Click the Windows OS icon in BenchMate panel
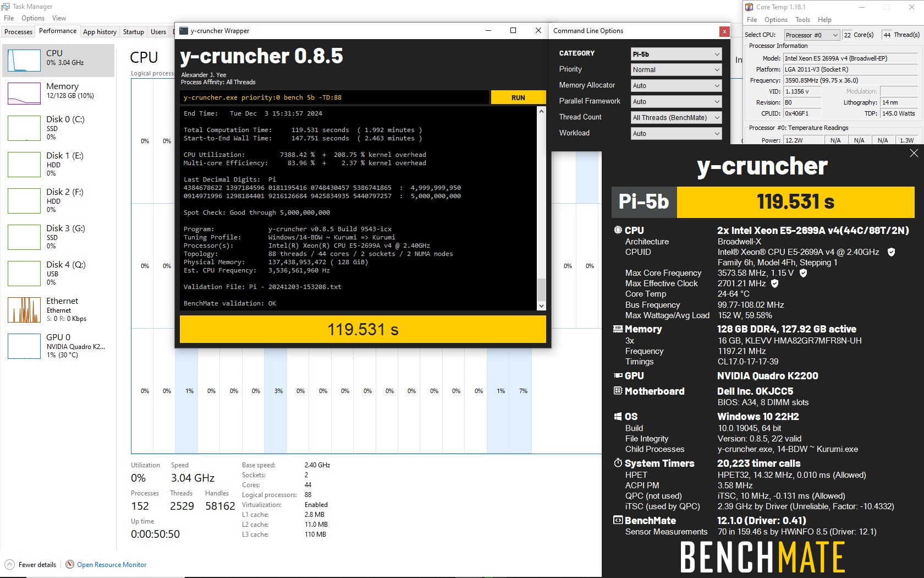Screen dimensions: 924x578 coord(618,417)
